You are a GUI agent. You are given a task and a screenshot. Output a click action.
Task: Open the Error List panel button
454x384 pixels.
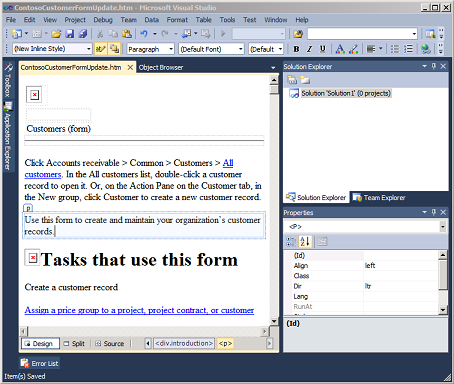(x=39, y=363)
